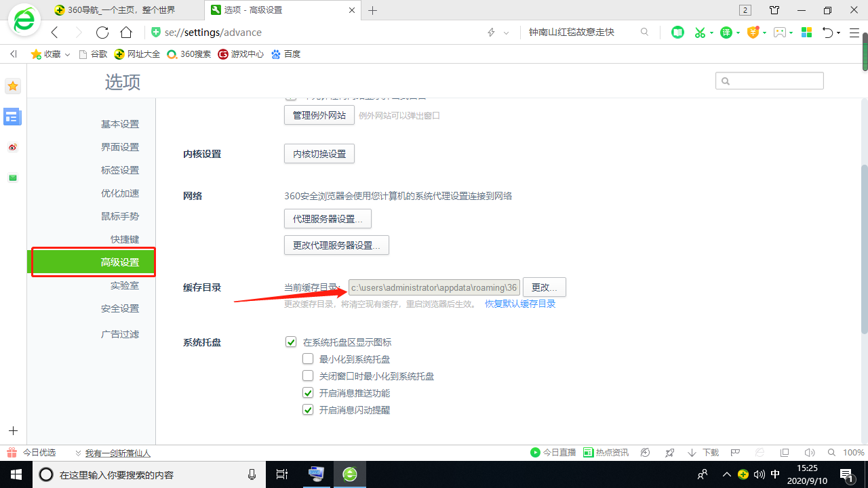
Task: Click the 恢复默认缓存目录 link
Action: pyautogui.click(x=519, y=304)
